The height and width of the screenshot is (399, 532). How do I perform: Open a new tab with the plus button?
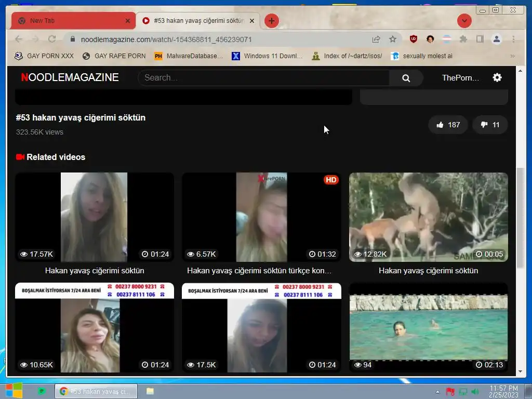271,21
